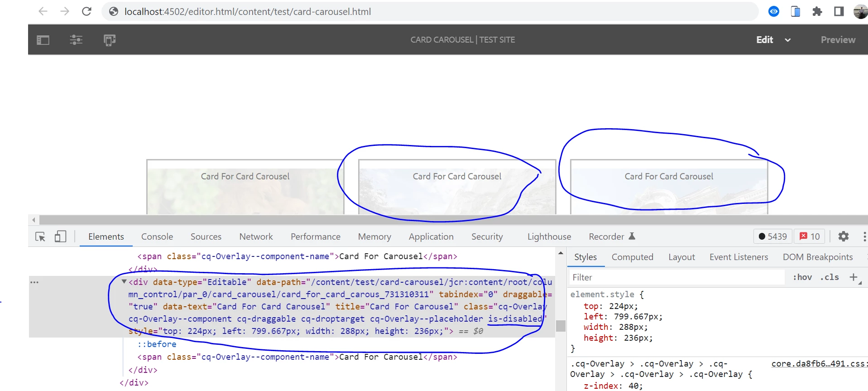The width and height of the screenshot is (868, 391).
Task: Click the elements panel scrollbar thumb
Action: (561, 326)
